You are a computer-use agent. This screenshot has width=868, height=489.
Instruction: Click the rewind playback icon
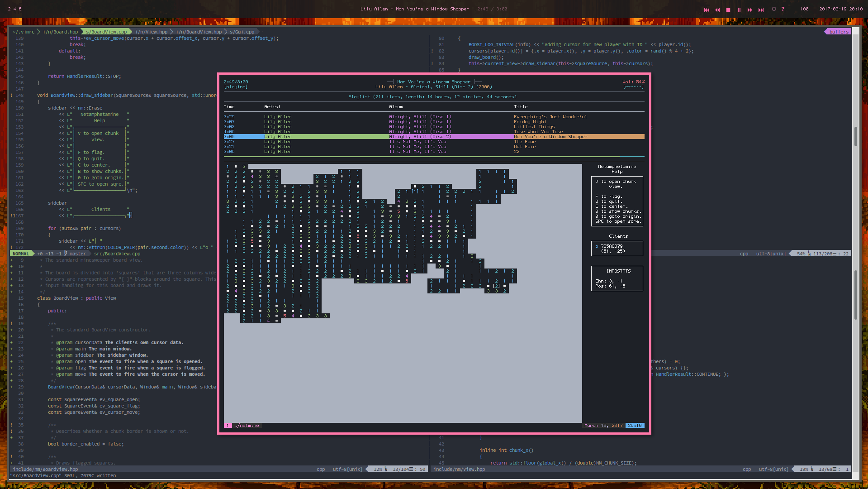[x=717, y=10]
